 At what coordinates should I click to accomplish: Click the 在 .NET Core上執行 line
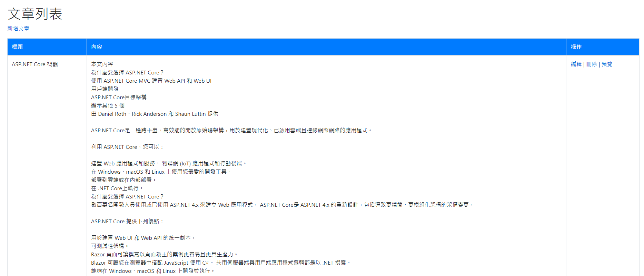click(x=117, y=188)
